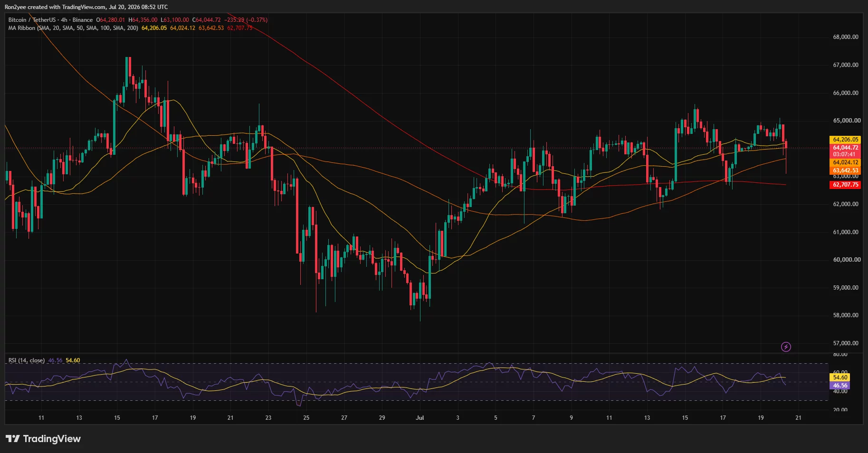The height and width of the screenshot is (453, 868).
Task: Click the 62,000.00 price axis label
Action: tap(846, 204)
